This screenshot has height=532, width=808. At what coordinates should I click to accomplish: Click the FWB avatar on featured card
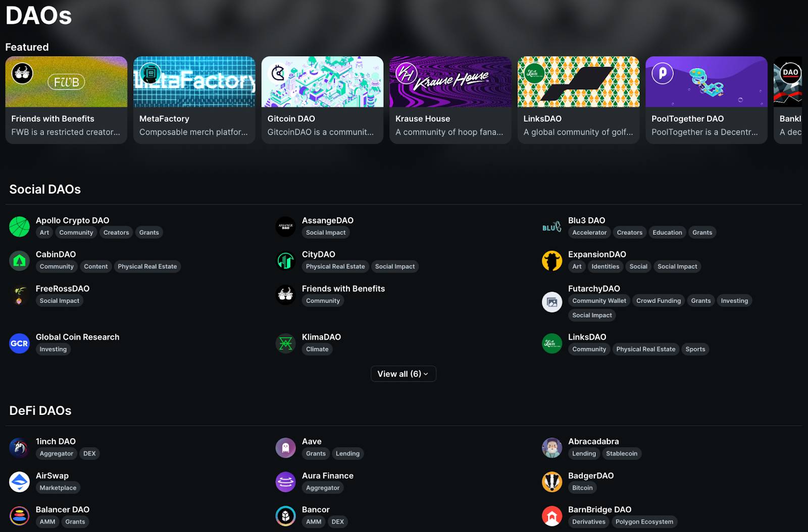[22, 74]
